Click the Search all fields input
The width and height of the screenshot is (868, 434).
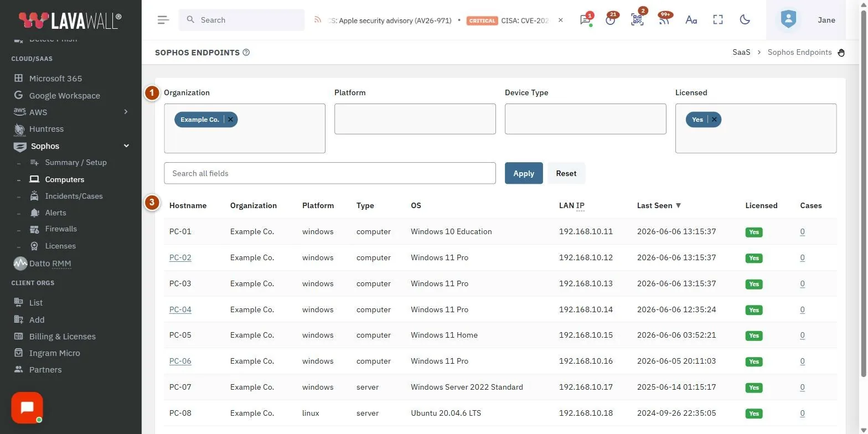tap(330, 173)
